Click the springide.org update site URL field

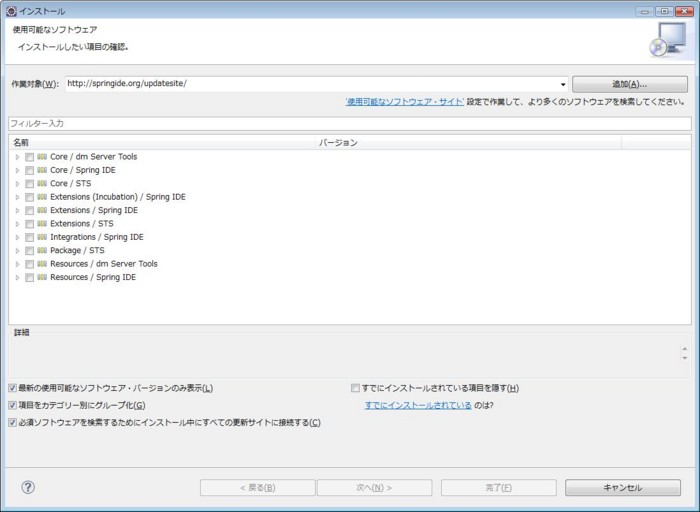tap(312, 84)
